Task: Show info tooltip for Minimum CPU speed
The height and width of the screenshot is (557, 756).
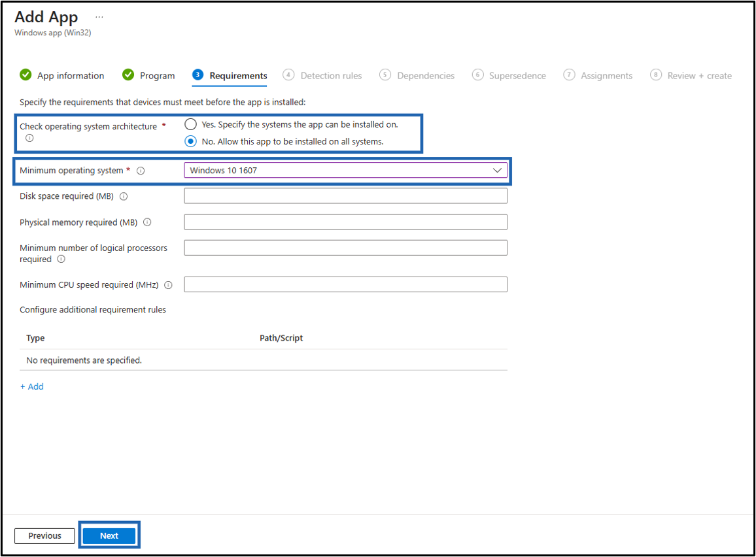Action: tap(168, 285)
